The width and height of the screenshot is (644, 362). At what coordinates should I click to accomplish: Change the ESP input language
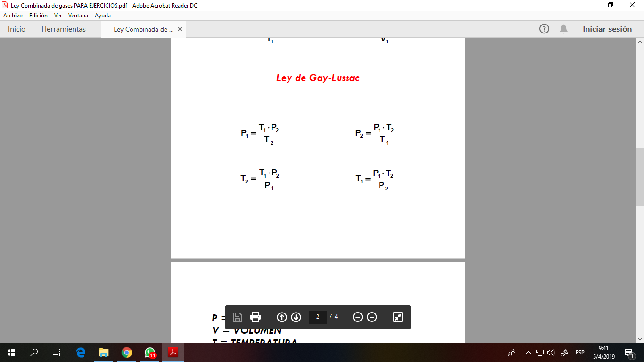tap(580, 353)
